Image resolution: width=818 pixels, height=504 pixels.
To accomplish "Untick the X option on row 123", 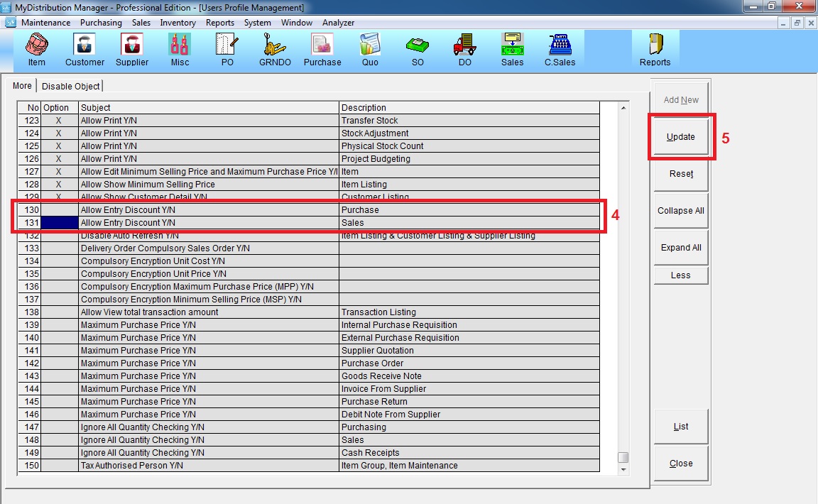I will click(59, 121).
